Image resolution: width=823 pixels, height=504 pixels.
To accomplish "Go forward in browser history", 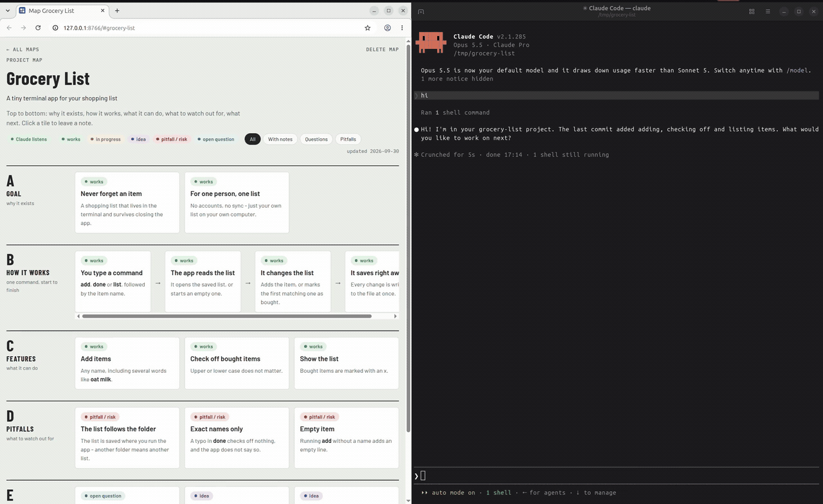I will 23,28.
